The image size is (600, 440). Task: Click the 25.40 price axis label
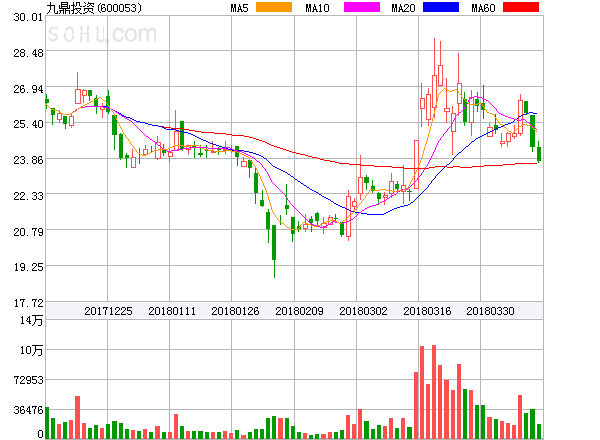[28, 124]
